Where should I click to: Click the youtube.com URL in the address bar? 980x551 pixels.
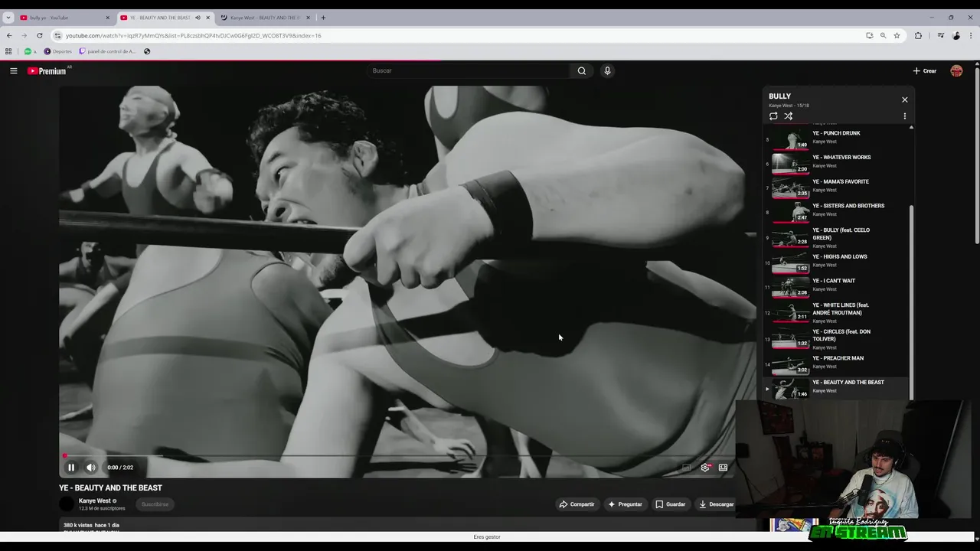193,35
